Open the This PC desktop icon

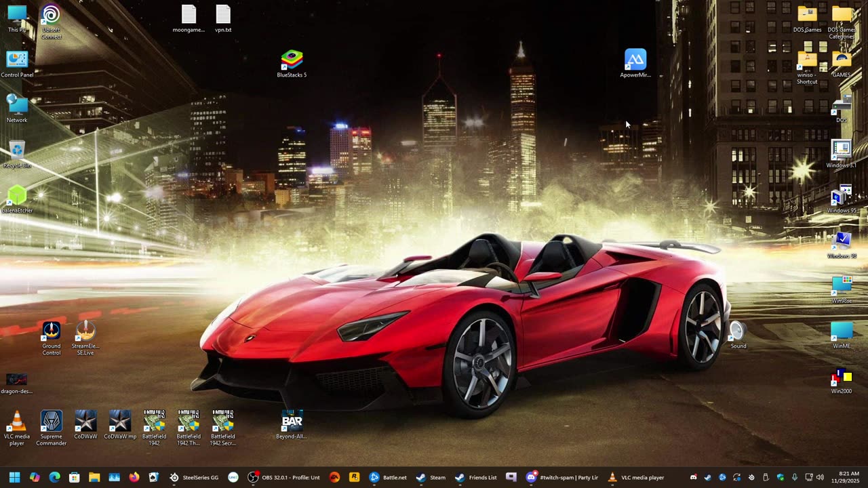click(17, 18)
